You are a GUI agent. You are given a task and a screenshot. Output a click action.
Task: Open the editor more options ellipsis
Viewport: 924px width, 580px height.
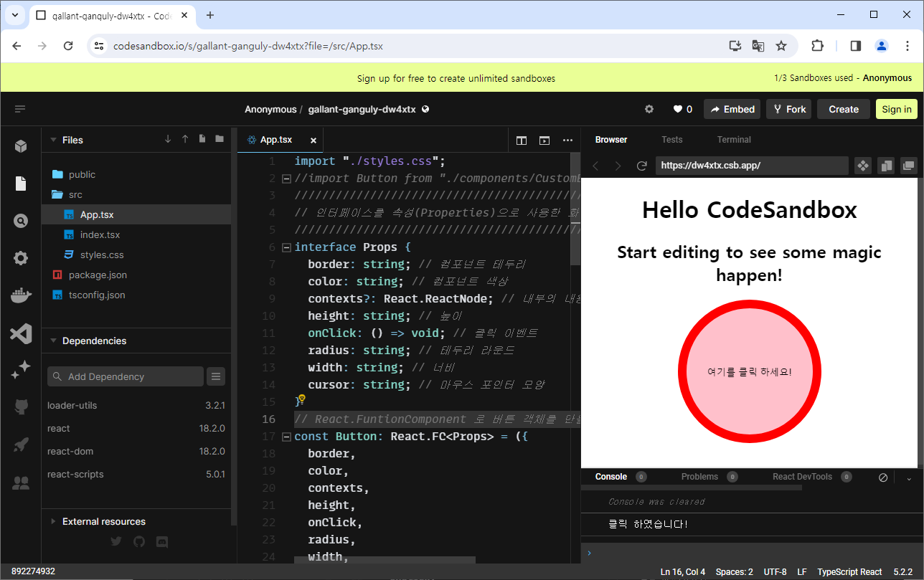click(567, 141)
